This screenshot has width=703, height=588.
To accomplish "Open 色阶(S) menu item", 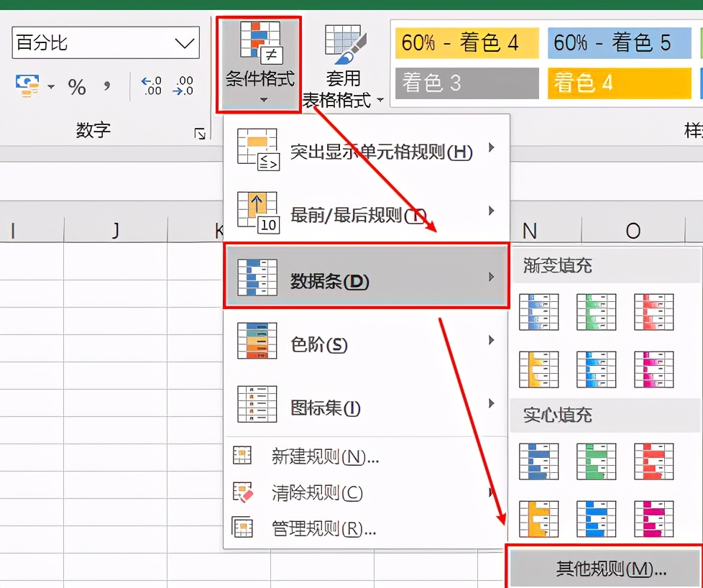I will click(x=367, y=341).
